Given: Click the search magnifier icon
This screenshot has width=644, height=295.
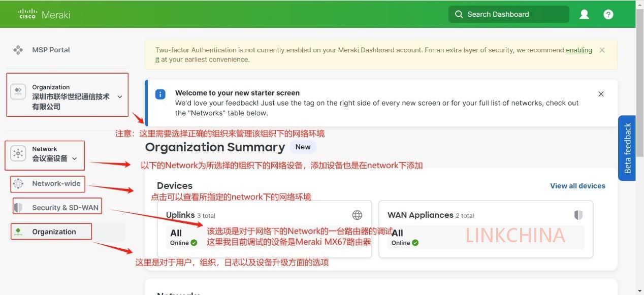Looking at the screenshot, I should (x=459, y=14).
